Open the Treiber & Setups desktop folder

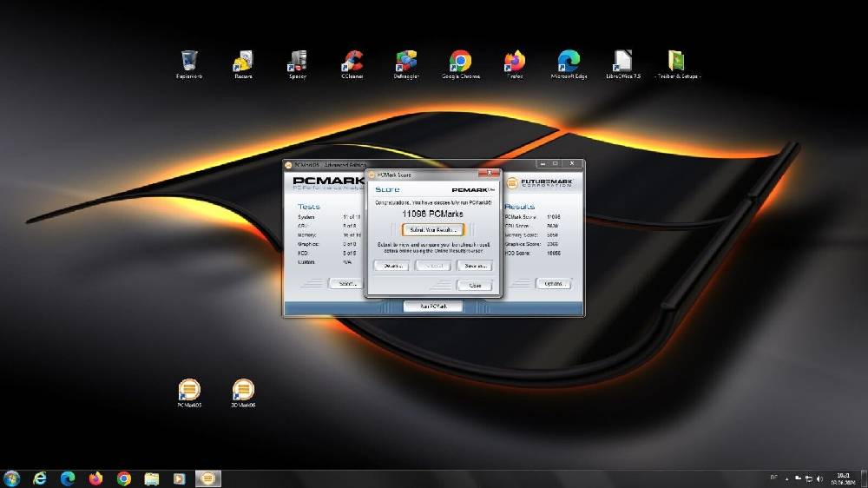678,64
